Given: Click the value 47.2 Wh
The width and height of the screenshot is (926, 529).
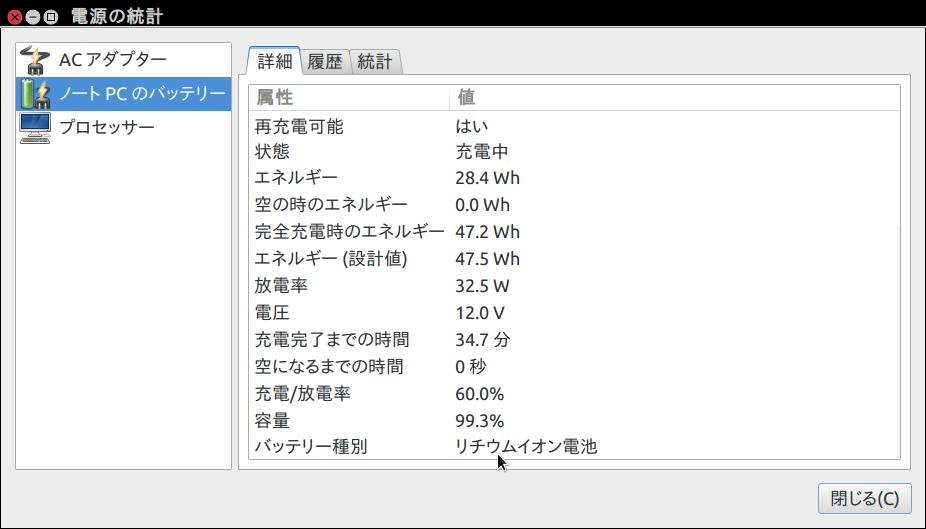Looking at the screenshot, I should click(487, 231).
